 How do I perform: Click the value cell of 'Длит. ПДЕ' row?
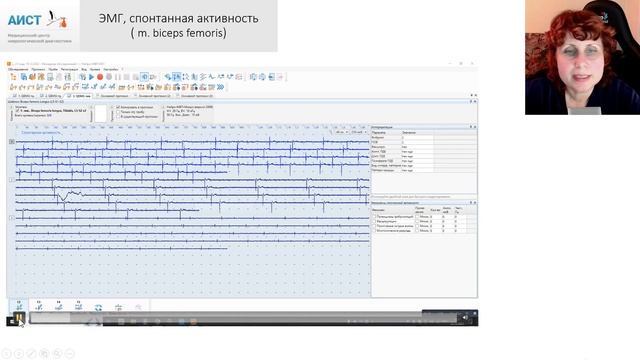[x=417, y=156]
